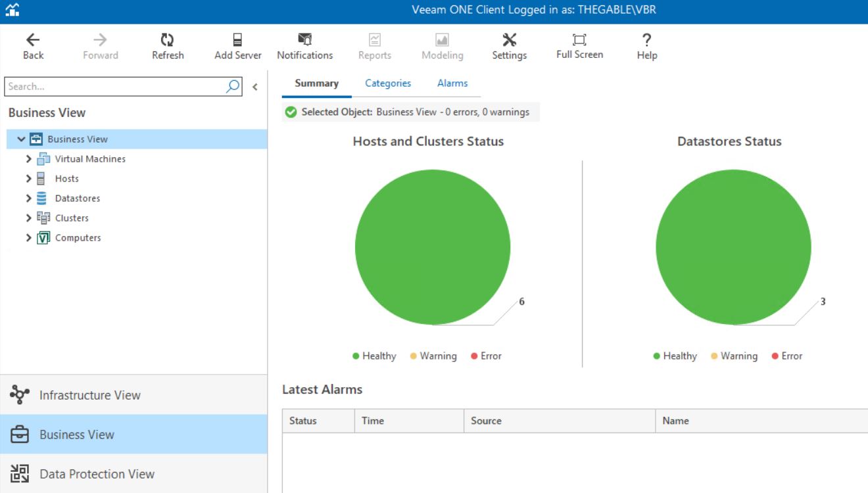Expand the Datastores tree node
Viewport: 868px width, 493px height.
[28, 198]
